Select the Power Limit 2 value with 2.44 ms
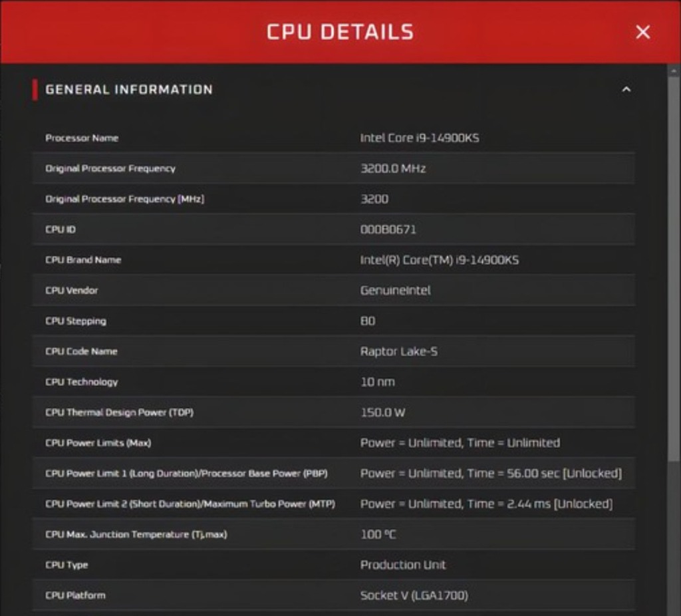 [486, 504]
